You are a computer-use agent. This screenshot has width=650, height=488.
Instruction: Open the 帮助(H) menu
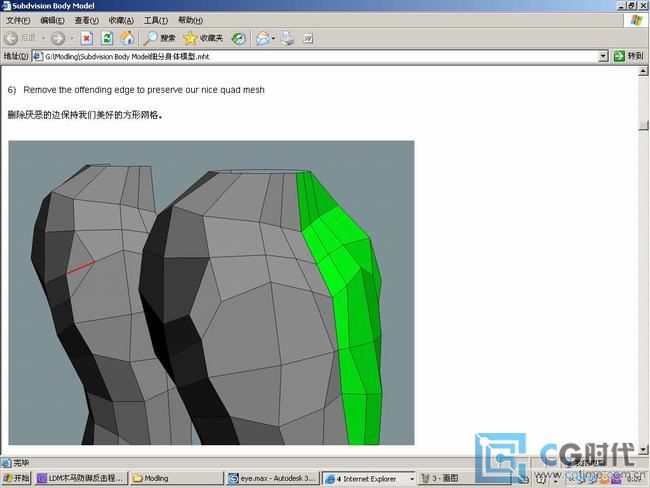pos(190,20)
